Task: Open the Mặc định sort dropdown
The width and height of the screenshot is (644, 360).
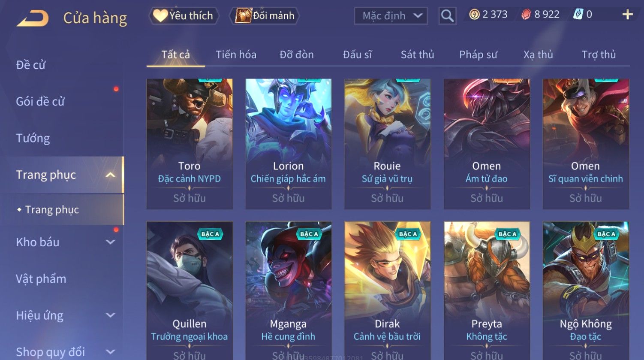Action: 391,16
